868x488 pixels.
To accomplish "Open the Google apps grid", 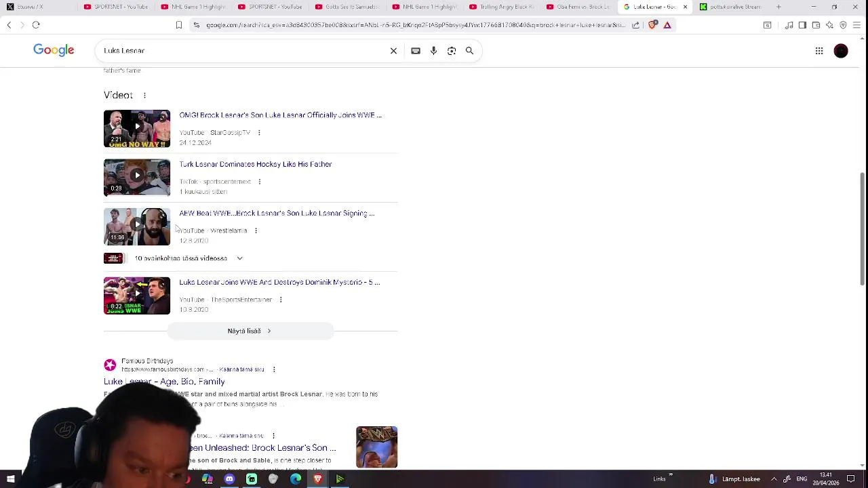I will click(x=819, y=51).
